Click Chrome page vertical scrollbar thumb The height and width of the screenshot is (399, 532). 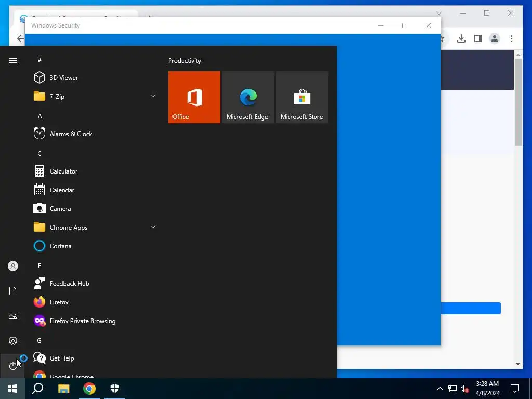518,102
